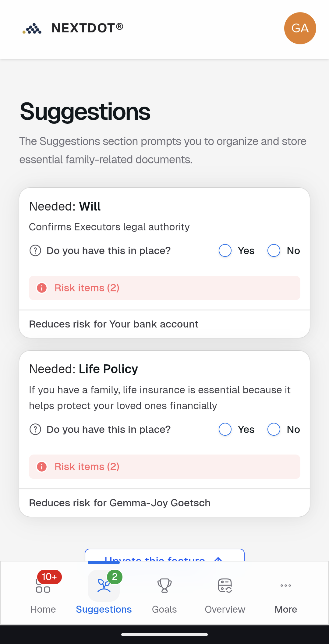This screenshot has height=644, width=329.
Task: Open the Home tab icon
Action: coord(43,586)
